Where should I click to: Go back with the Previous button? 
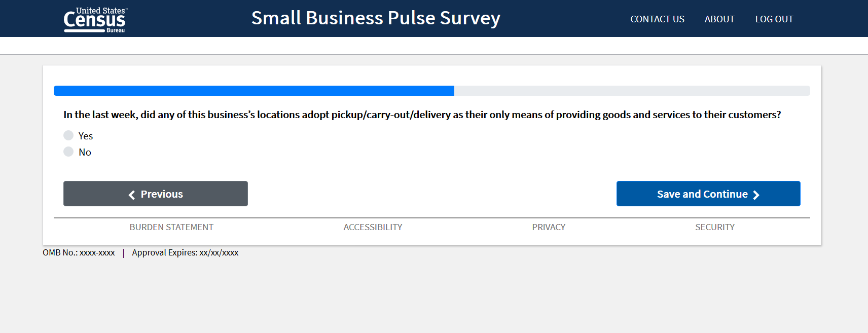(156, 194)
